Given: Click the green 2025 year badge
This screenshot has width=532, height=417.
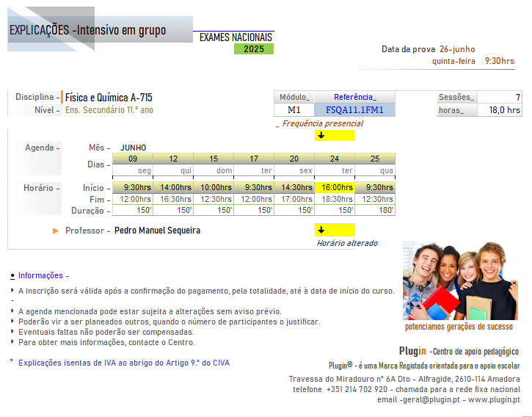Looking at the screenshot, I should [254, 49].
